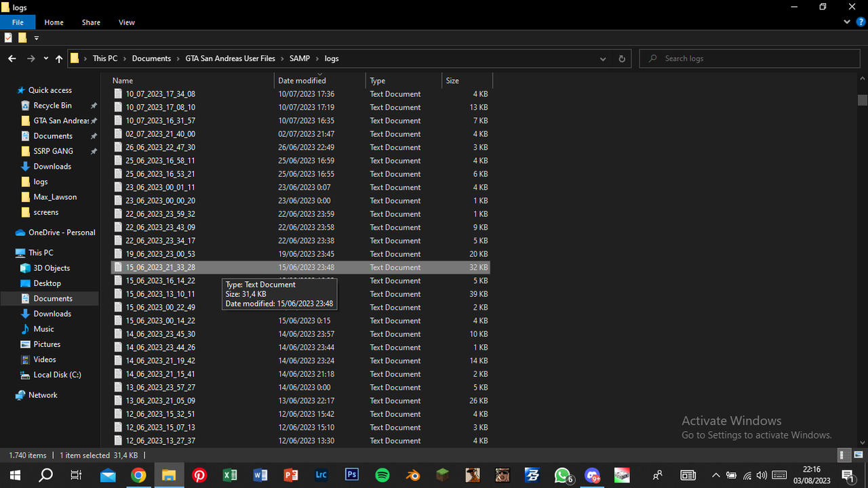This screenshot has width=868, height=488.
Task: Open the File menu tab
Action: (x=18, y=22)
